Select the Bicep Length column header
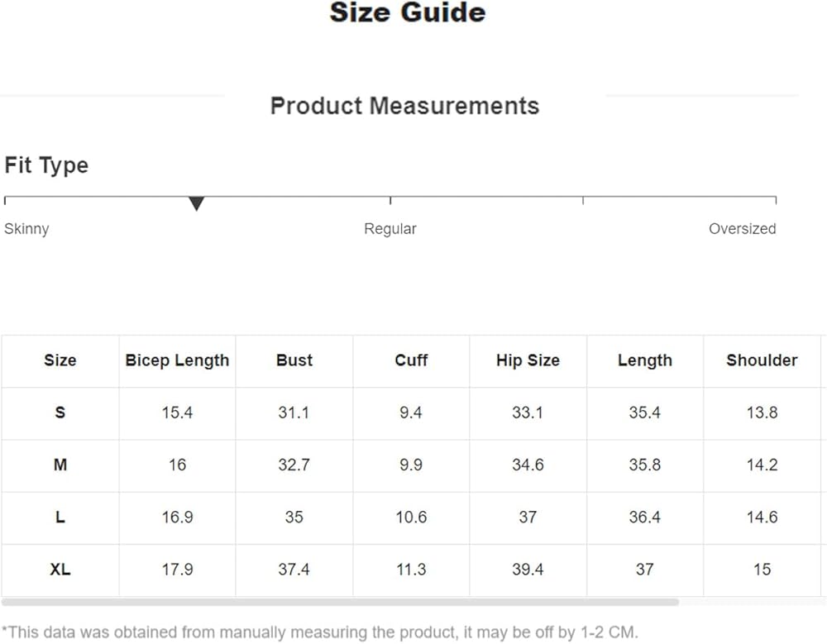The image size is (827, 644). pyautogui.click(x=177, y=360)
